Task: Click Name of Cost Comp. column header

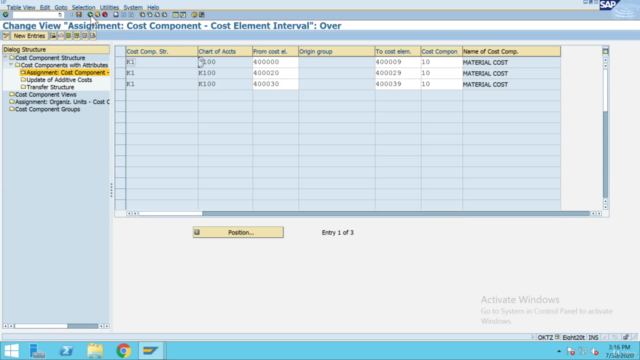Action: click(x=511, y=51)
